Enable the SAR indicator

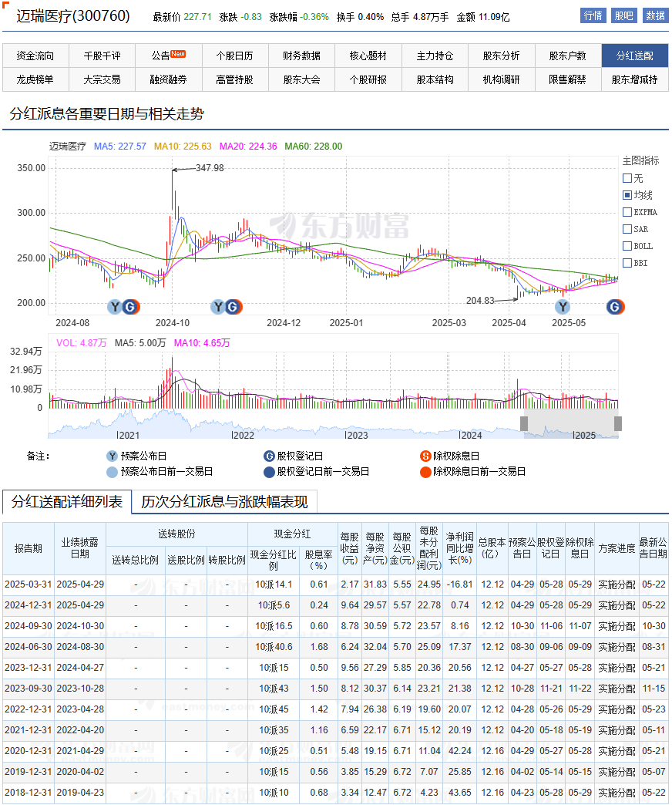627,229
